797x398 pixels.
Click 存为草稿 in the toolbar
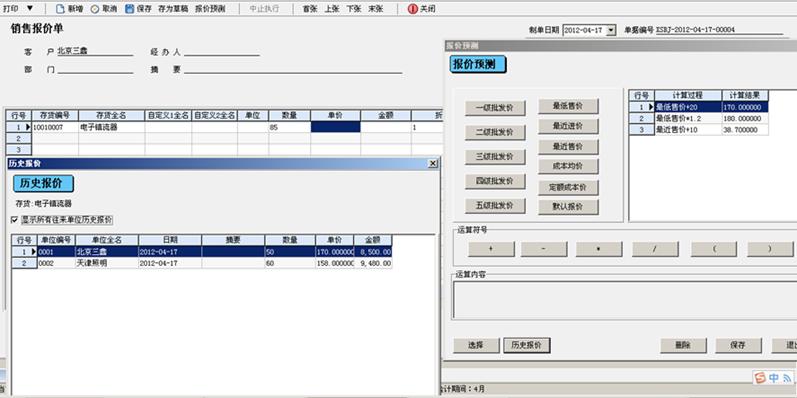(173, 9)
